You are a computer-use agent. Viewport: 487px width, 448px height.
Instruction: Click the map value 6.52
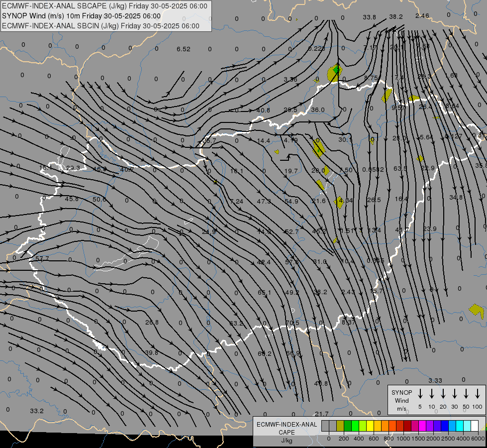pyautogui.click(x=183, y=49)
